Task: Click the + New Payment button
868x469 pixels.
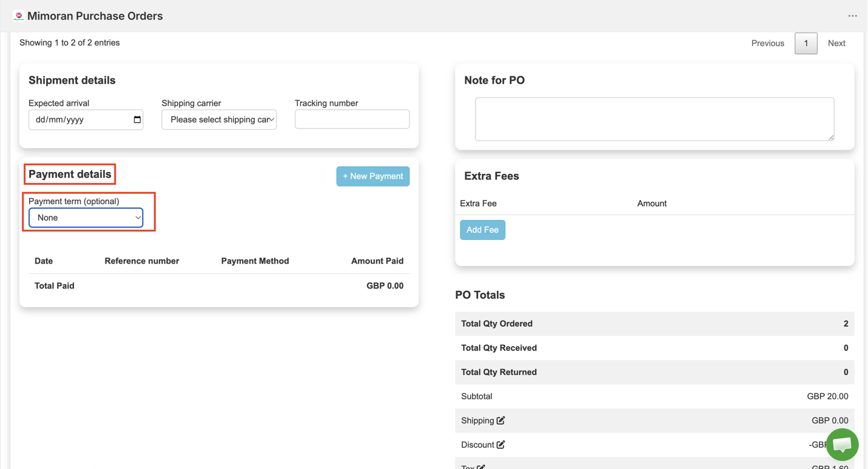Action: (x=373, y=176)
